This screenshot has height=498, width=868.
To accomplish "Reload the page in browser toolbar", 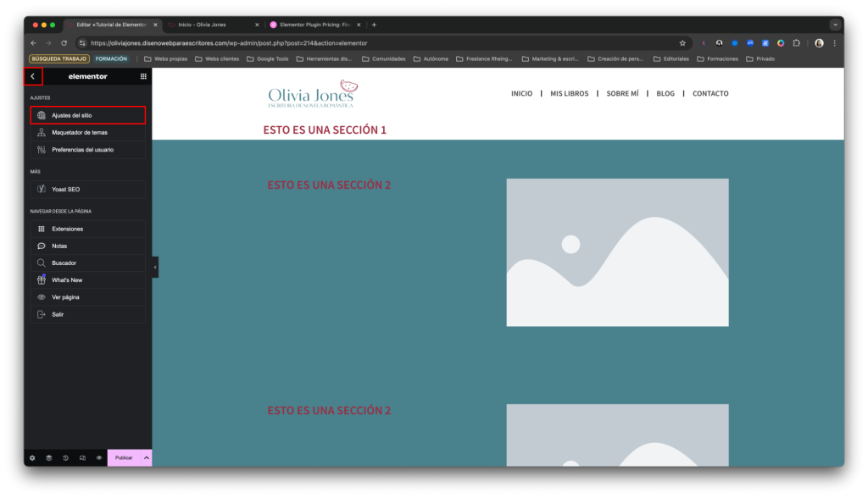I will [64, 42].
